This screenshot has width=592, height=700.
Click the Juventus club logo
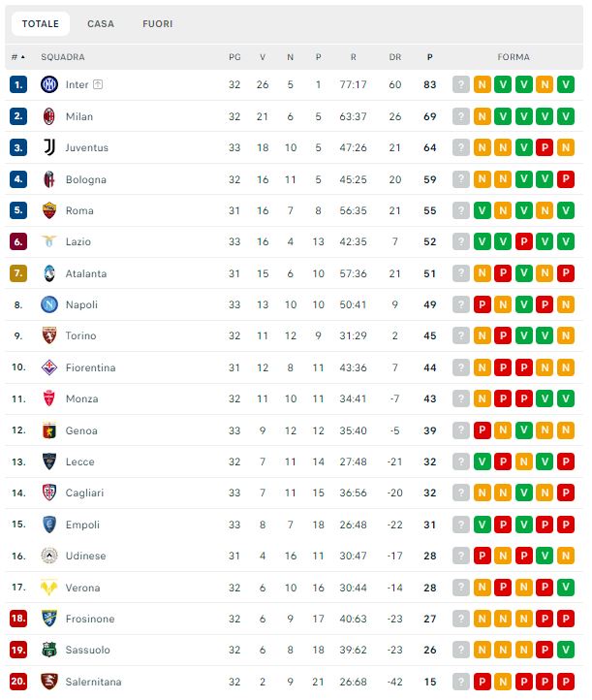[x=49, y=148]
